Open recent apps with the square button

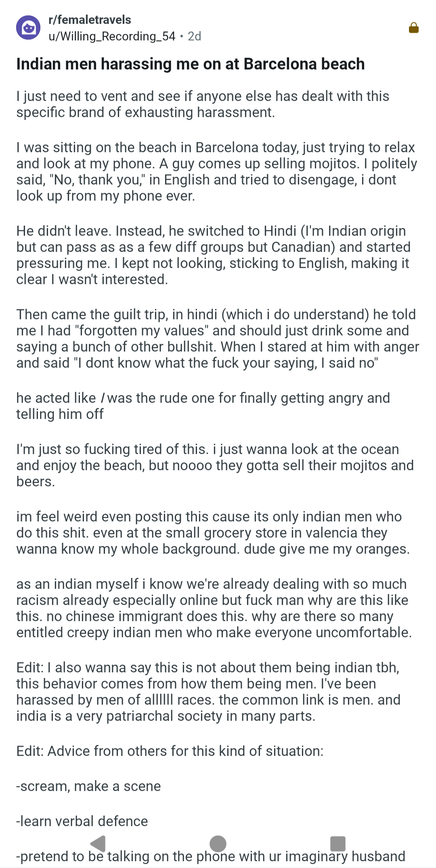(x=337, y=843)
